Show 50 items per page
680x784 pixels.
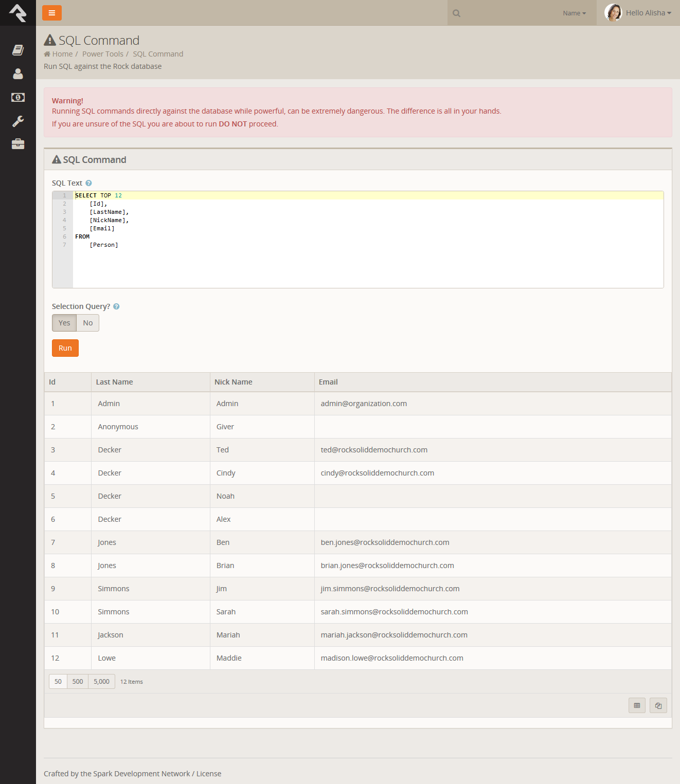coord(58,682)
